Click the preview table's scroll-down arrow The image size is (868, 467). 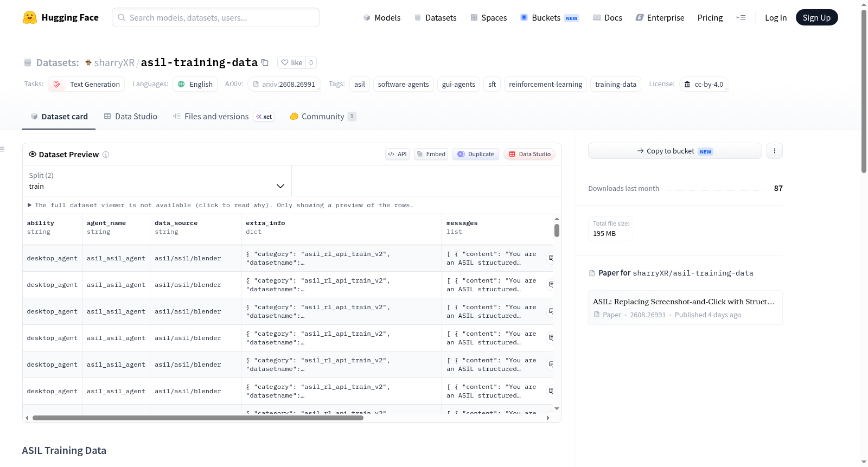[557, 408]
